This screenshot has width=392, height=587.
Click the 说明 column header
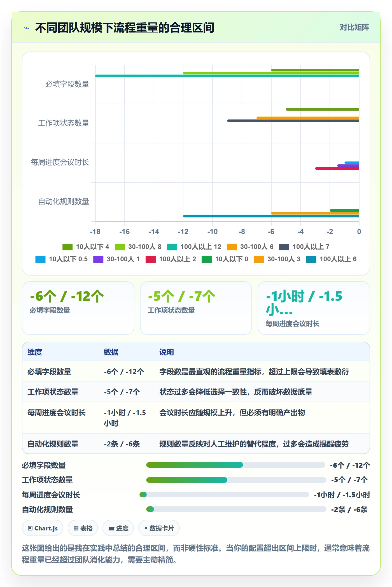point(167,352)
